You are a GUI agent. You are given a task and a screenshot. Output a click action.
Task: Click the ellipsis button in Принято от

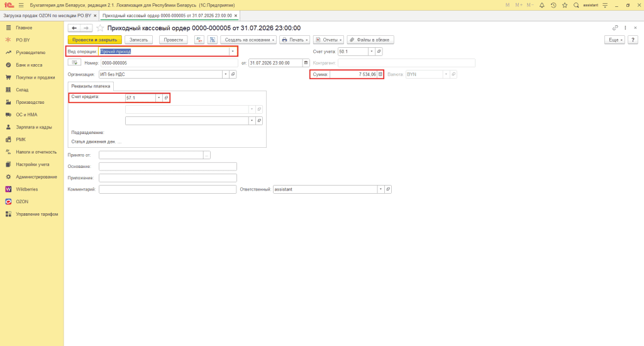pyautogui.click(x=206, y=155)
